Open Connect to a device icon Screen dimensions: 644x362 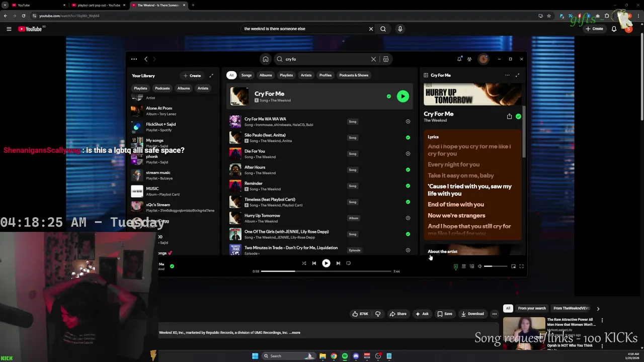click(472, 266)
